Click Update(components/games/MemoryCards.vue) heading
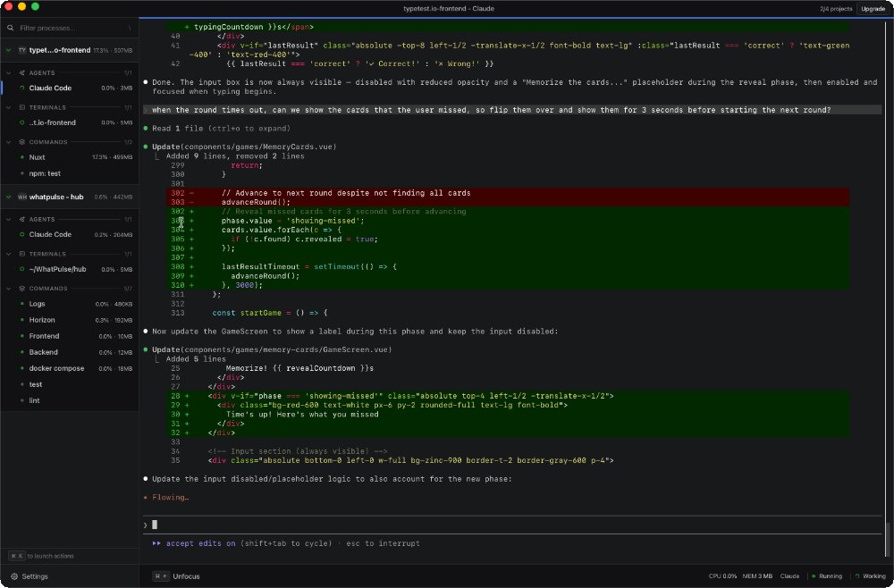The height and width of the screenshot is (588, 894). (x=244, y=147)
